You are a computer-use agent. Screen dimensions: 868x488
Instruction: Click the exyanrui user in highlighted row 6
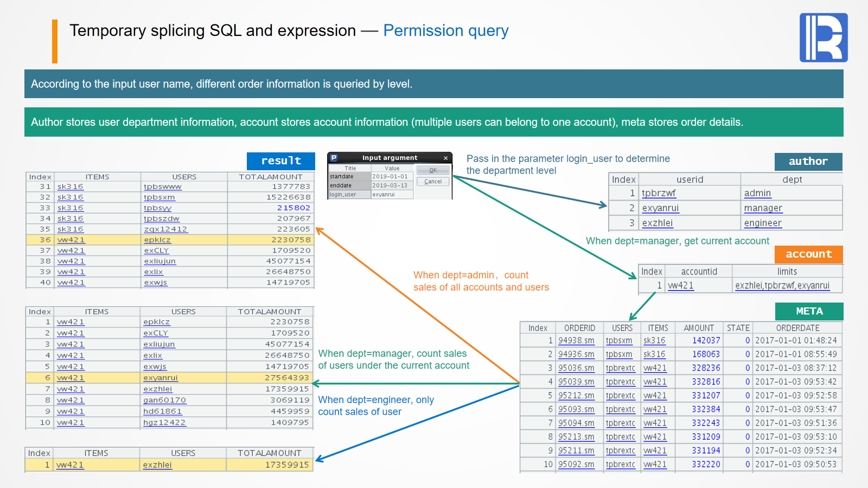pyautogui.click(x=161, y=378)
